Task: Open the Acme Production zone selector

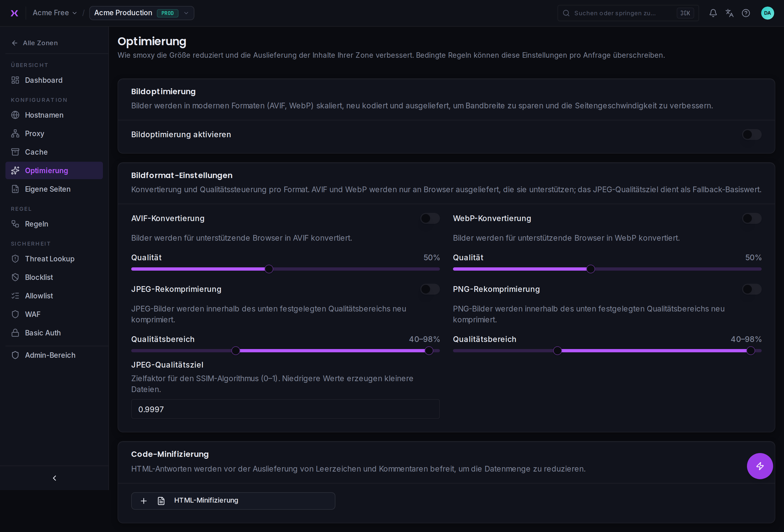Action: tap(142, 13)
